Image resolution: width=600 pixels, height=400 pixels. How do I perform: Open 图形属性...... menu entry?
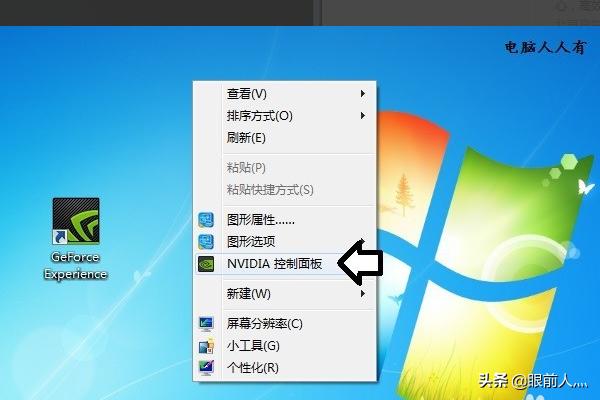[x=284, y=220]
